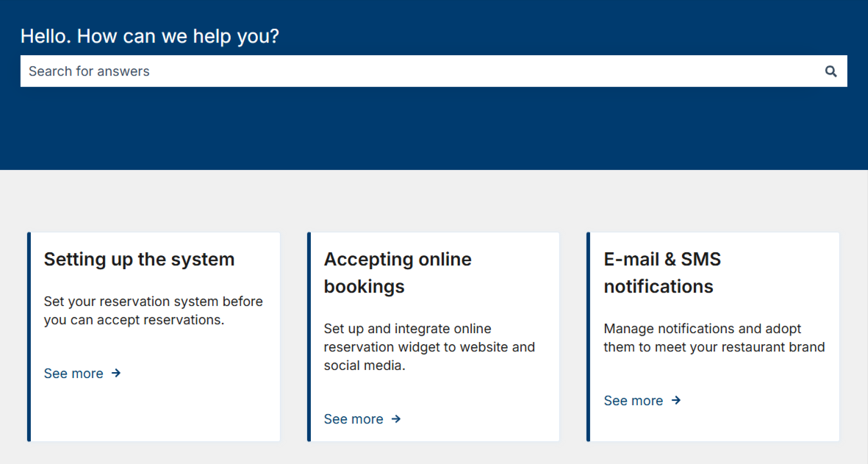
Task: Click the 'Set your reservation system' description text
Action: pos(153,311)
